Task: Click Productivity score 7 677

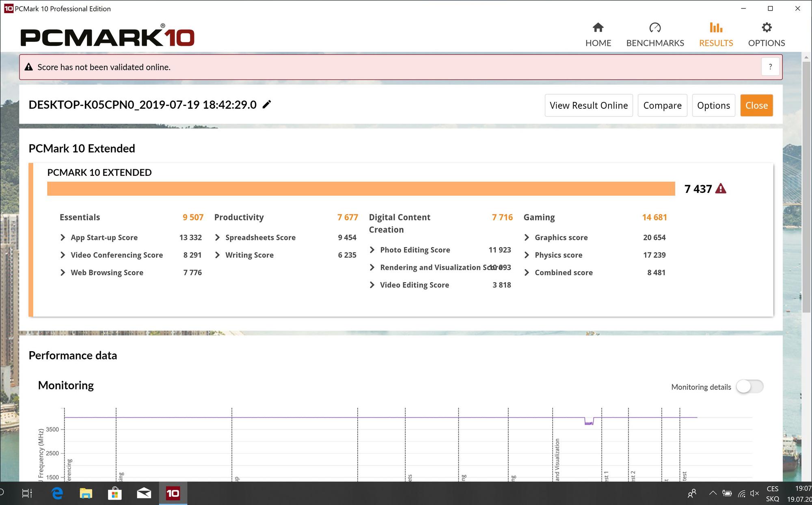Action: pyautogui.click(x=348, y=217)
